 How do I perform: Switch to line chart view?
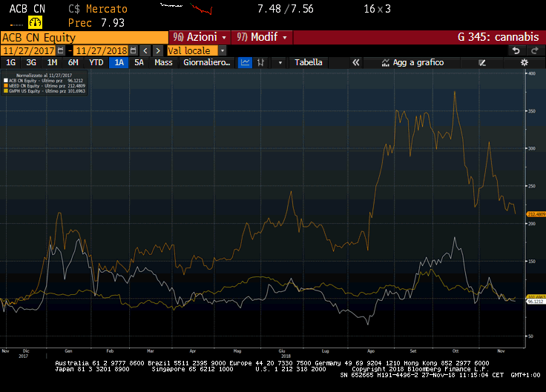click(245, 62)
